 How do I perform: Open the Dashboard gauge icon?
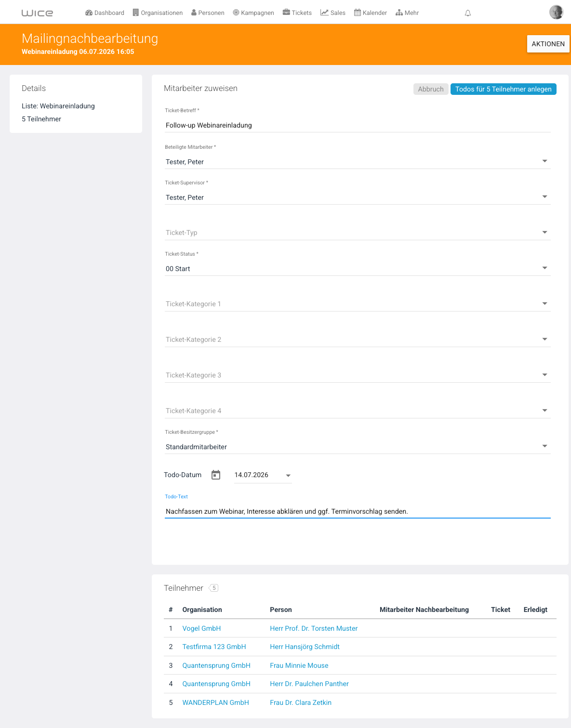89,13
